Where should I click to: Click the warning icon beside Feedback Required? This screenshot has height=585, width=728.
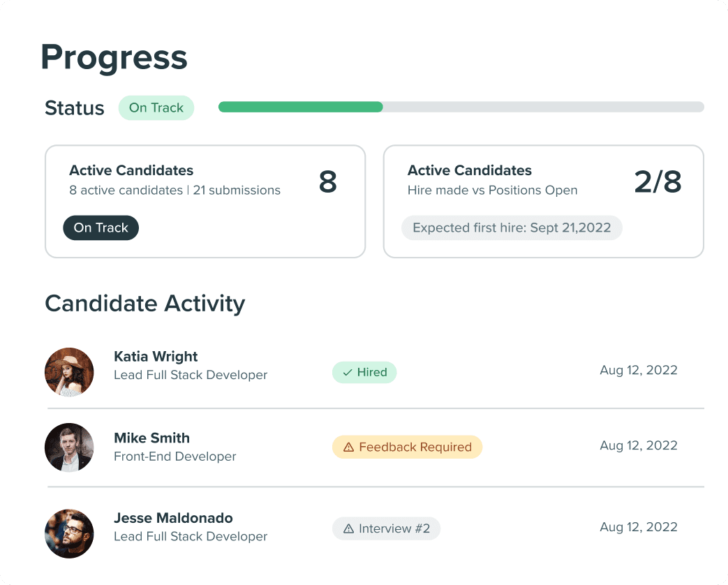[x=348, y=447]
